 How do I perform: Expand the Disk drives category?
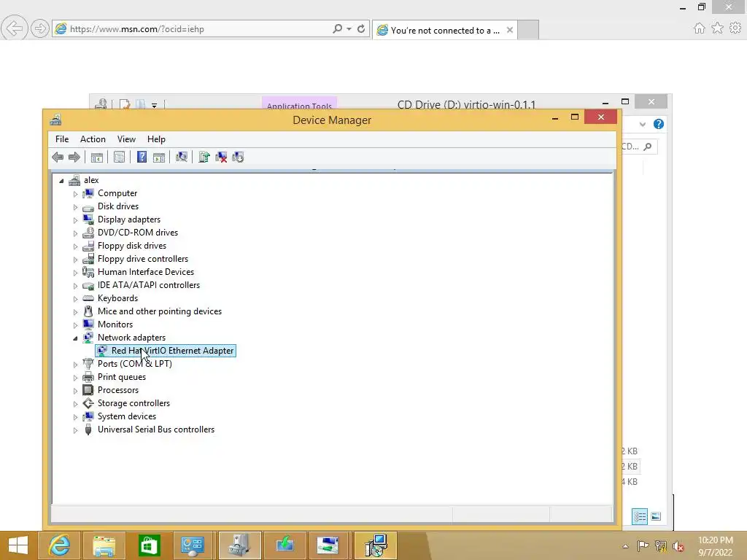[x=75, y=206]
